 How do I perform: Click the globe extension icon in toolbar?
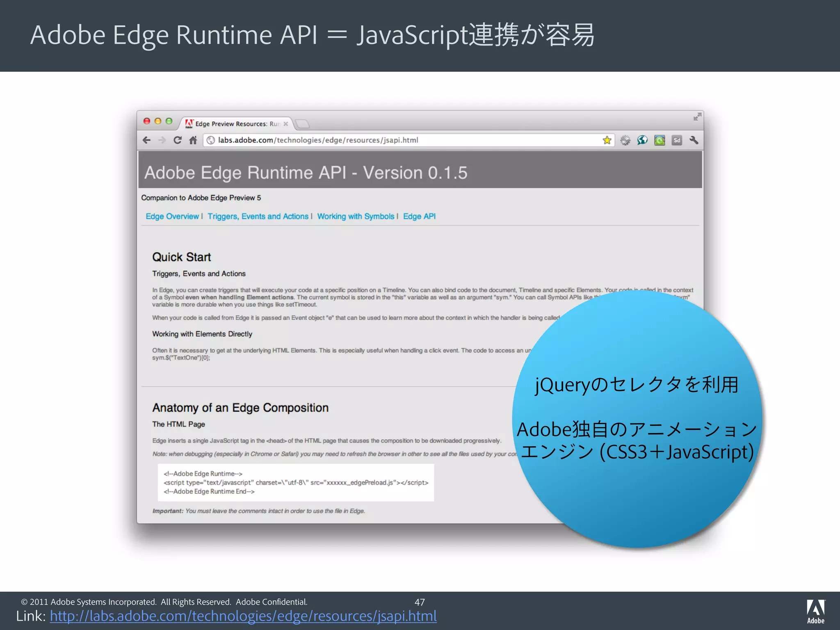tap(642, 140)
